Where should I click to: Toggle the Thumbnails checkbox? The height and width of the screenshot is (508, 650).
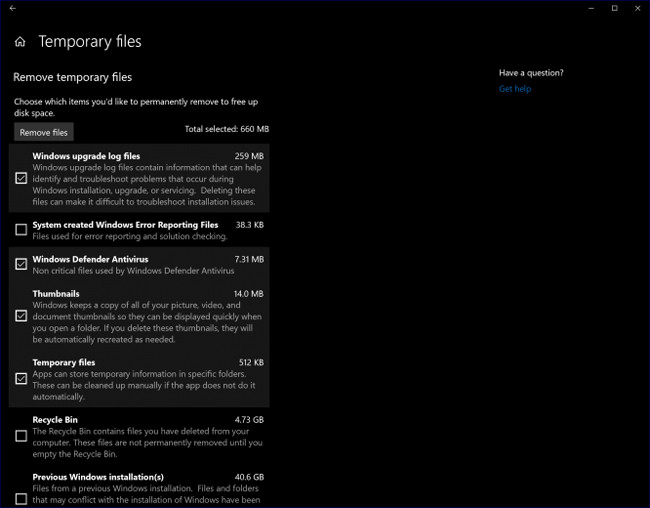[21, 316]
